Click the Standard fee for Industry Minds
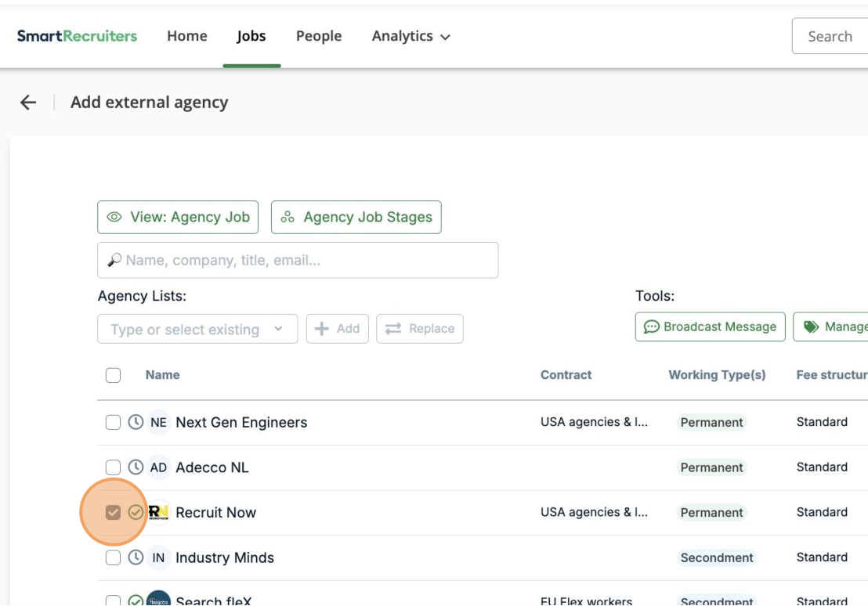868x606 pixels. tap(822, 557)
